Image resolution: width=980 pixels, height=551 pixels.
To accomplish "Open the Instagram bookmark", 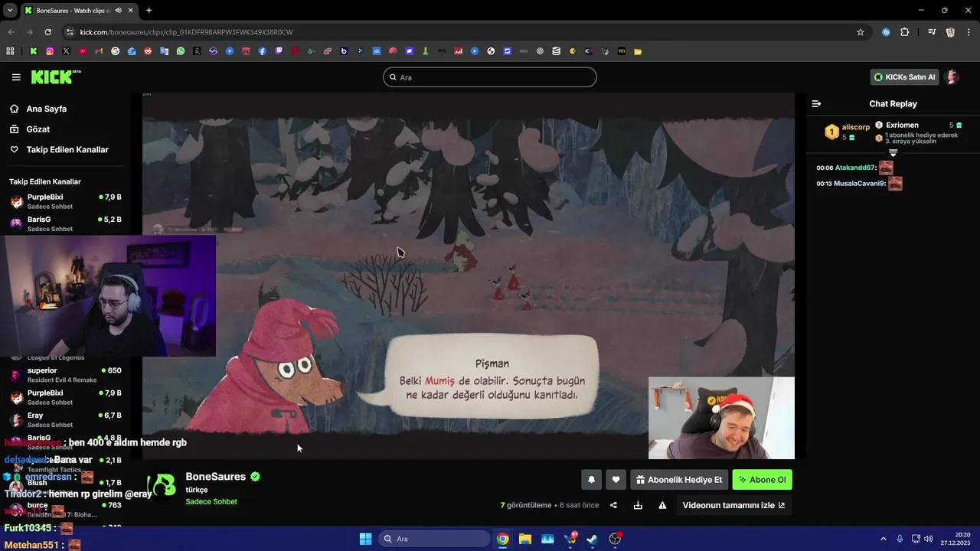I will 50,51.
